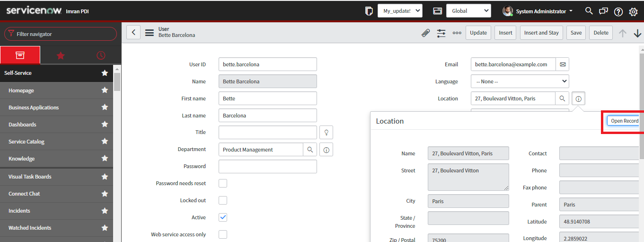
Task: Open the form context hamburger menu
Action: click(150, 33)
